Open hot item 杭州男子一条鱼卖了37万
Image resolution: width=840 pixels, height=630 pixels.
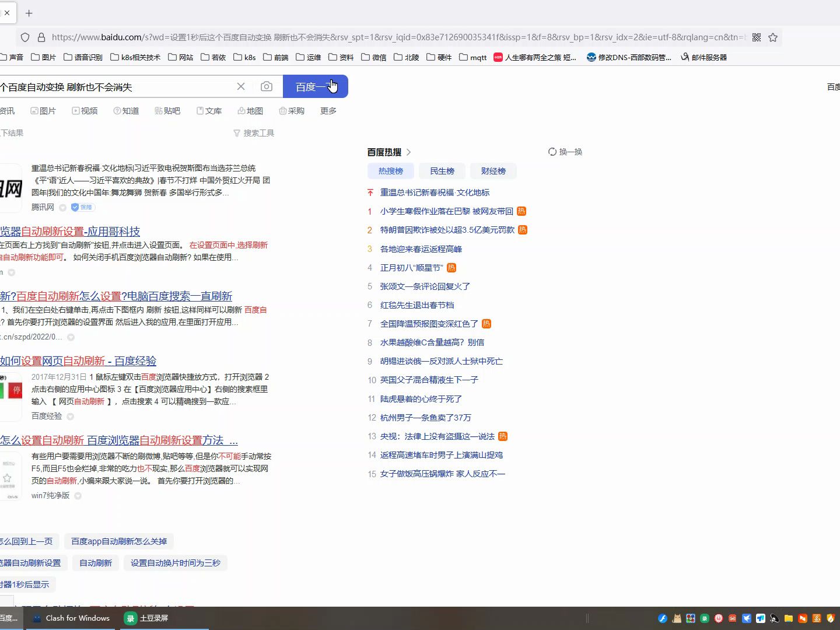(426, 418)
